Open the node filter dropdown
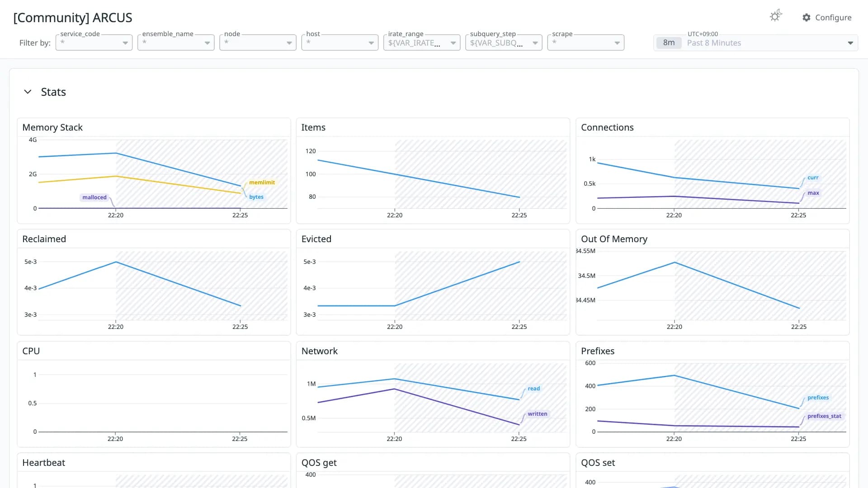 tap(258, 42)
